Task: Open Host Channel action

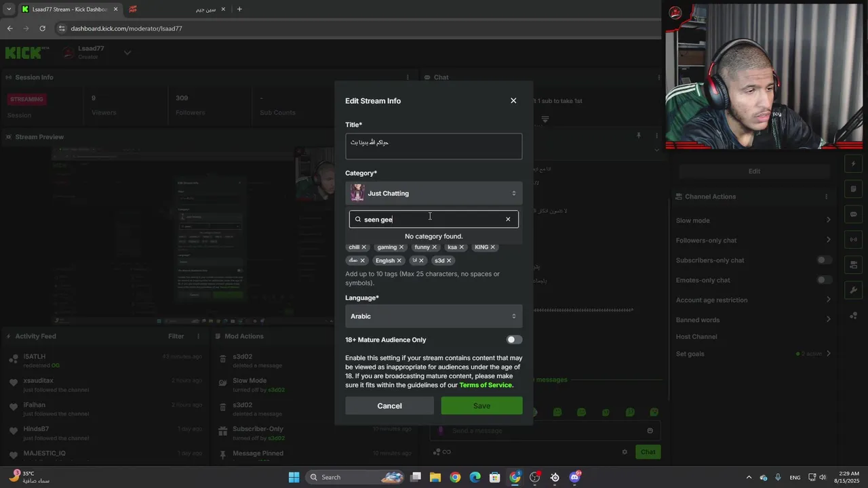Action: pos(696,337)
